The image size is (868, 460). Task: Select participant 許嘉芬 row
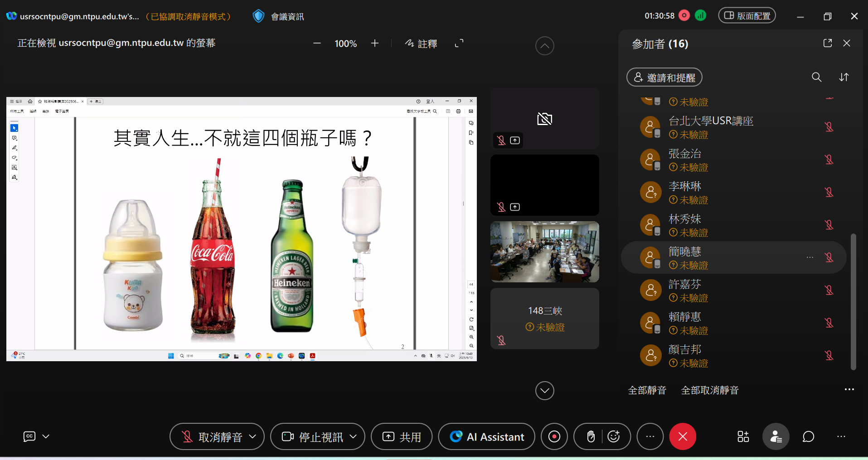(x=734, y=290)
